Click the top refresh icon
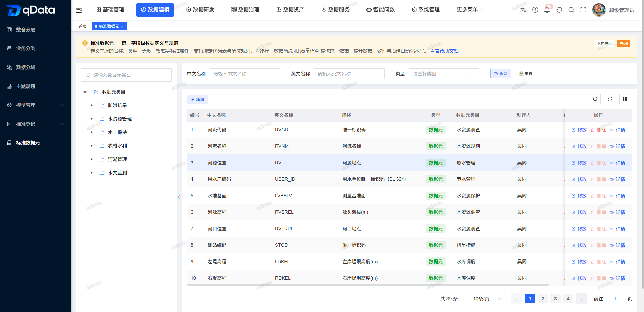644x312 pixels. (559, 10)
